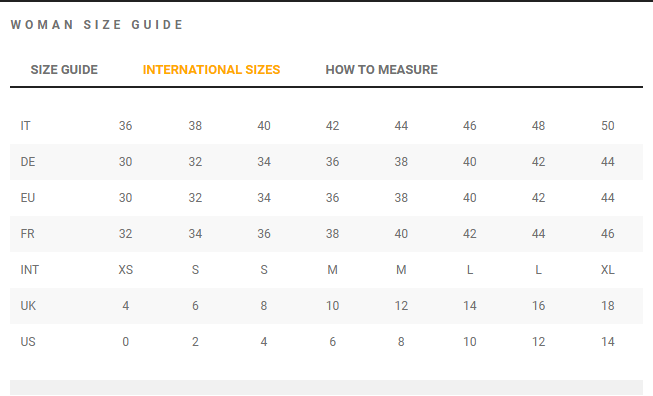Click the INT row label
The width and height of the screenshot is (653, 396).
click(x=30, y=270)
